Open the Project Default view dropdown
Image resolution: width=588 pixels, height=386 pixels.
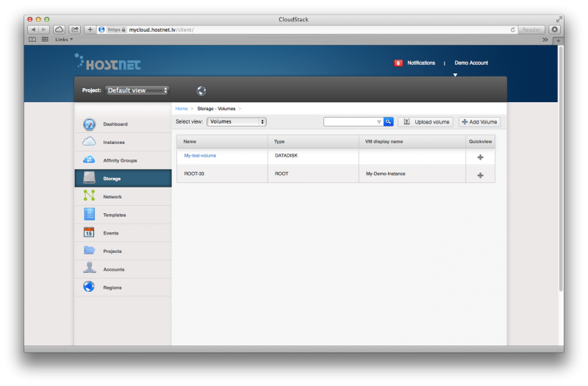pos(137,90)
